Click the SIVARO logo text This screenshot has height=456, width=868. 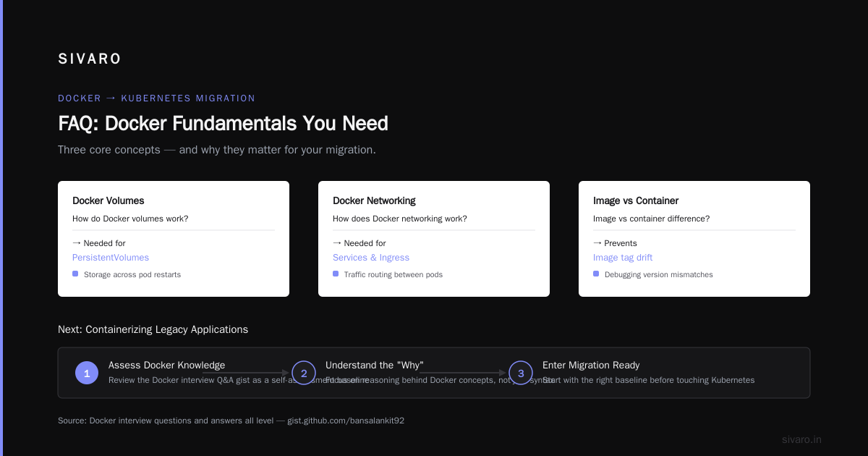[x=90, y=59]
